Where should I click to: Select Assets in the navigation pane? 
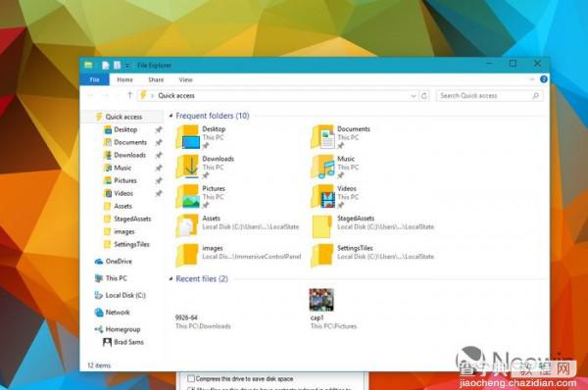click(x=122, y=206)
